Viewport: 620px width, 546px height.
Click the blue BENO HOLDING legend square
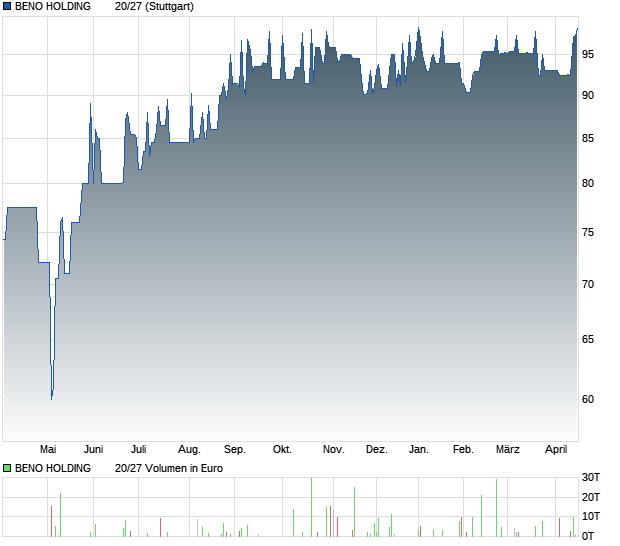coord(7,6)
